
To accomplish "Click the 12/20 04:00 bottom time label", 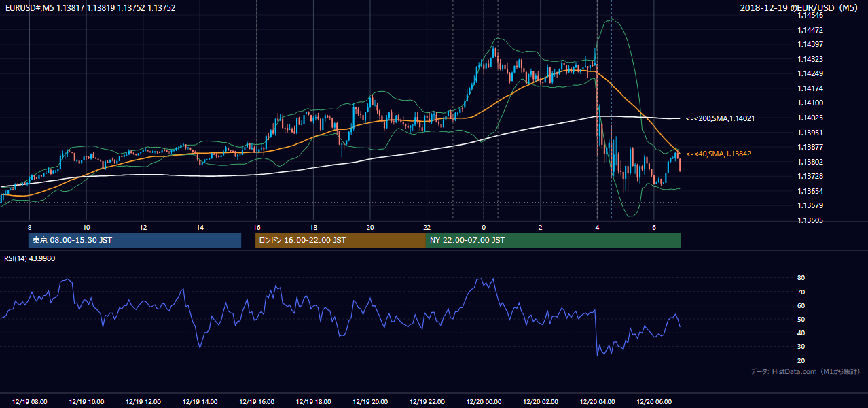I will 597,402.
